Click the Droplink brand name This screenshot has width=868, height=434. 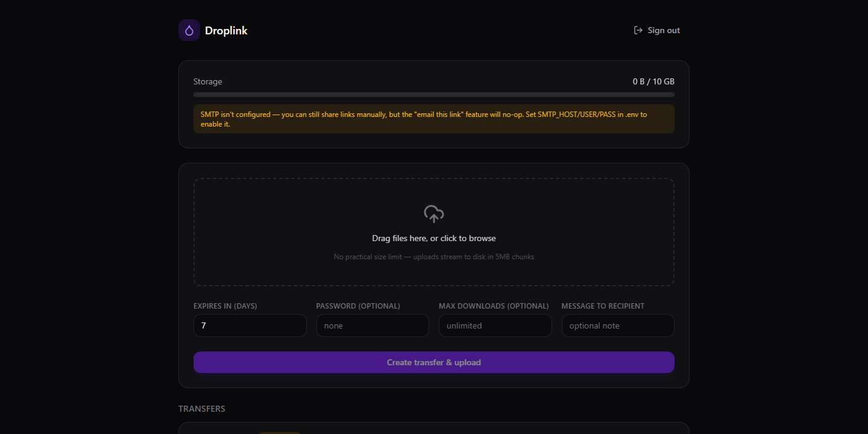[x=226, y=31]
